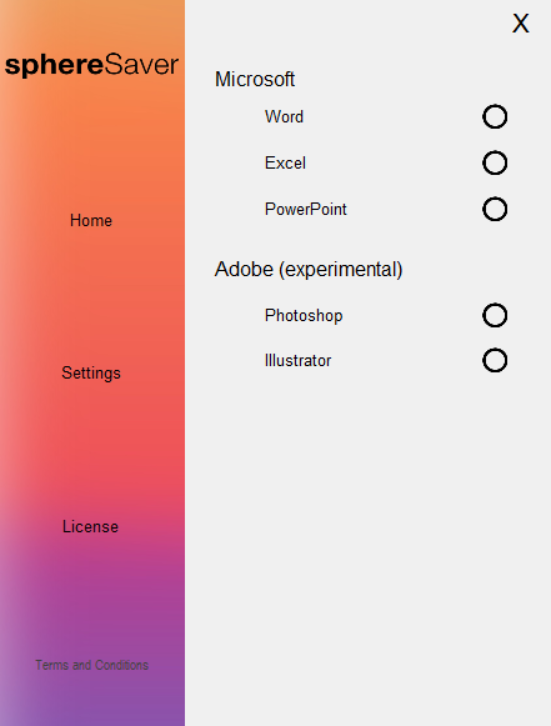Turn on the Photoshop option circle

click(495, 315)
